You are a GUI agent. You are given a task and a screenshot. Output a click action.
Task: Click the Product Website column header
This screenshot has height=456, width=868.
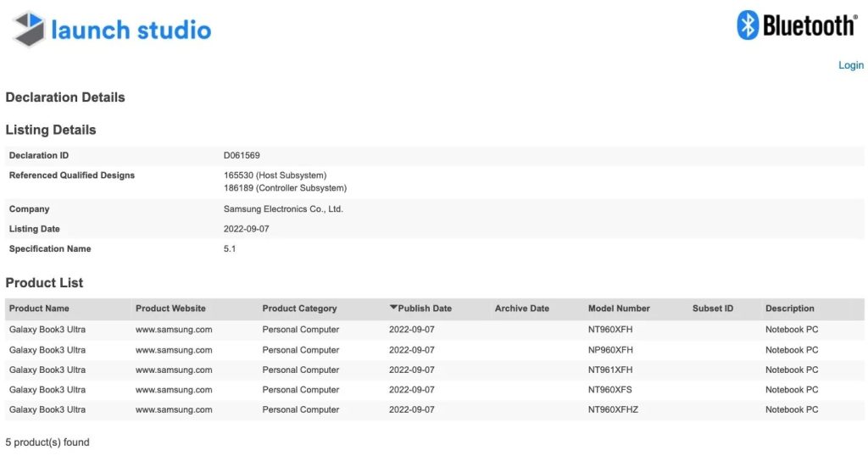click(x=170, y=309)
